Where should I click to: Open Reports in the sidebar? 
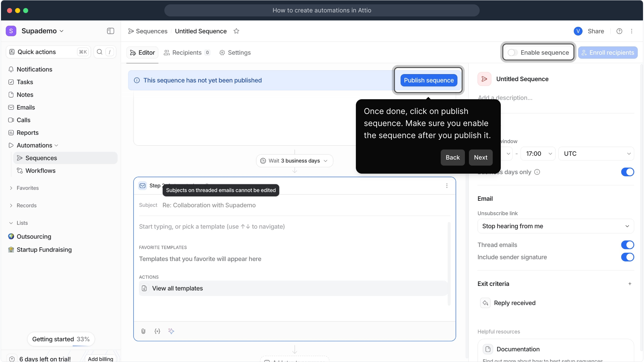point(28,133)
